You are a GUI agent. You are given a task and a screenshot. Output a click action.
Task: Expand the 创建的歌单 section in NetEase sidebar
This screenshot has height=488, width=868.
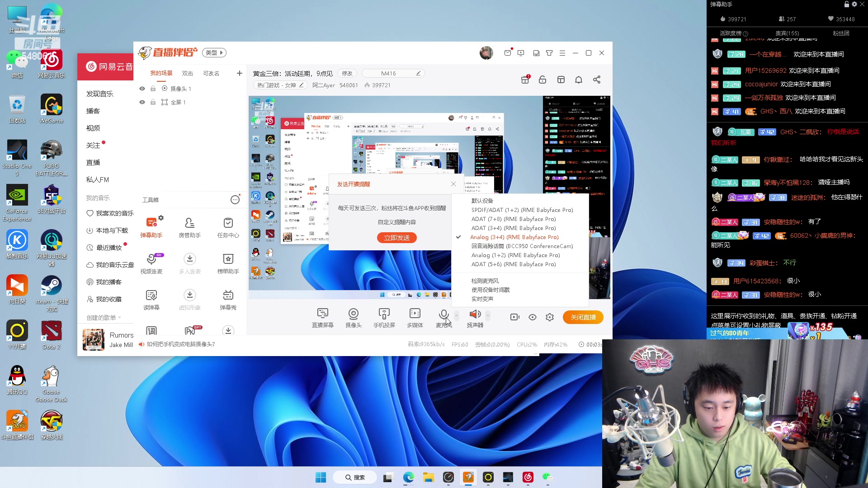pos(104,318)
